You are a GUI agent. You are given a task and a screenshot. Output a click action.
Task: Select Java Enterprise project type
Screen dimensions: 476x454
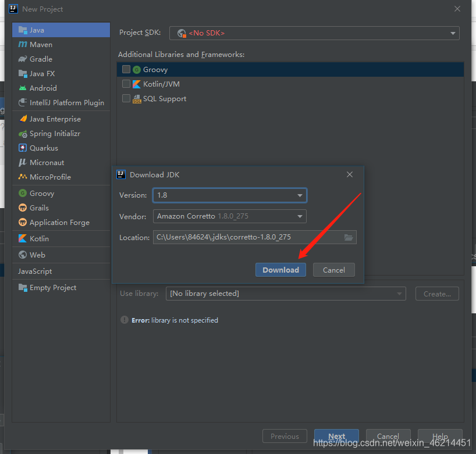pos(55,119)
